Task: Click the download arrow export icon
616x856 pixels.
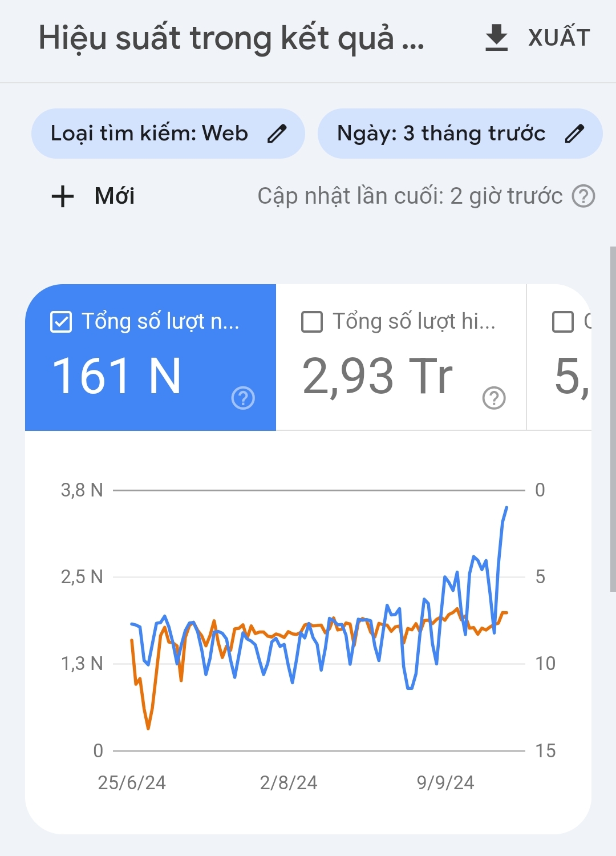Action: coord(496,38)
